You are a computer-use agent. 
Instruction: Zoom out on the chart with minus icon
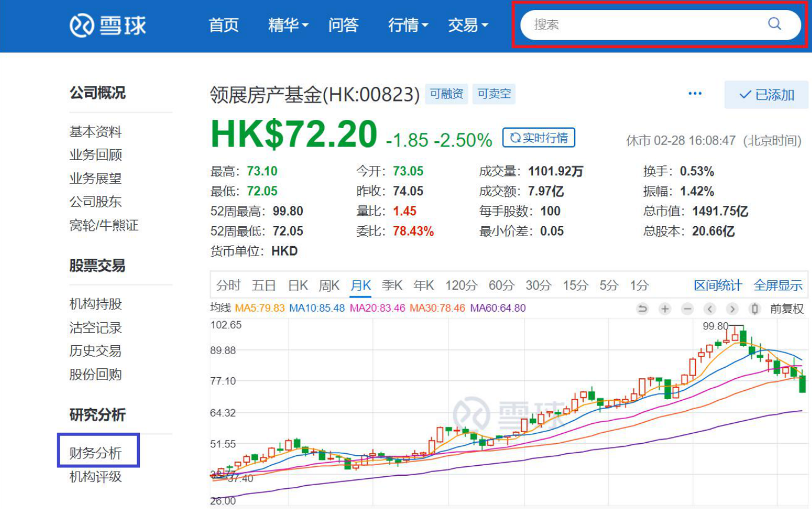click(x=687, y=309)
